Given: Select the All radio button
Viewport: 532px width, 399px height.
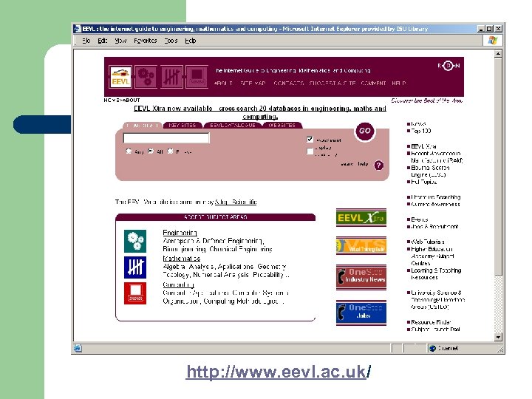Looking at the screenshot, I should tap(151, 151).
